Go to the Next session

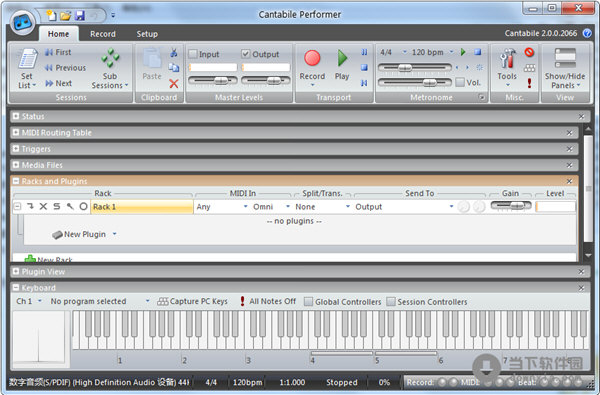tap(58, 83)
